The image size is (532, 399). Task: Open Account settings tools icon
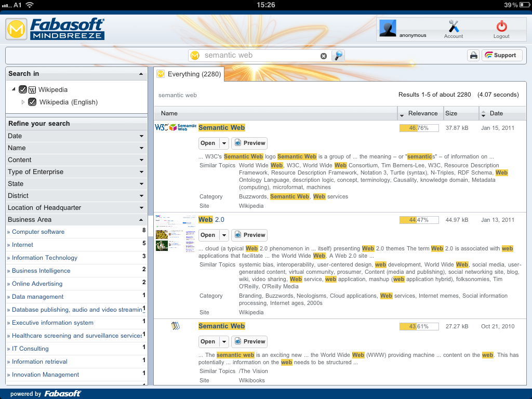(453, 26)
